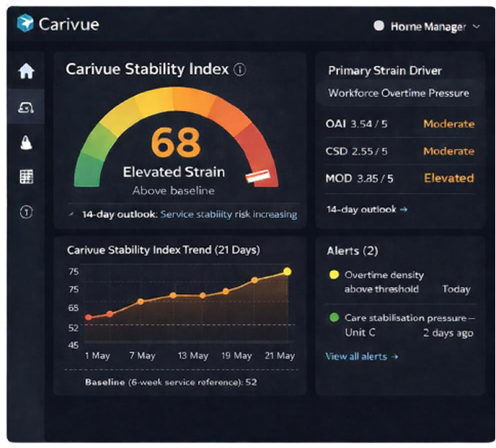Open the bell-shaped alerts sidebar icon
The image size is (496, 448).
26,142
